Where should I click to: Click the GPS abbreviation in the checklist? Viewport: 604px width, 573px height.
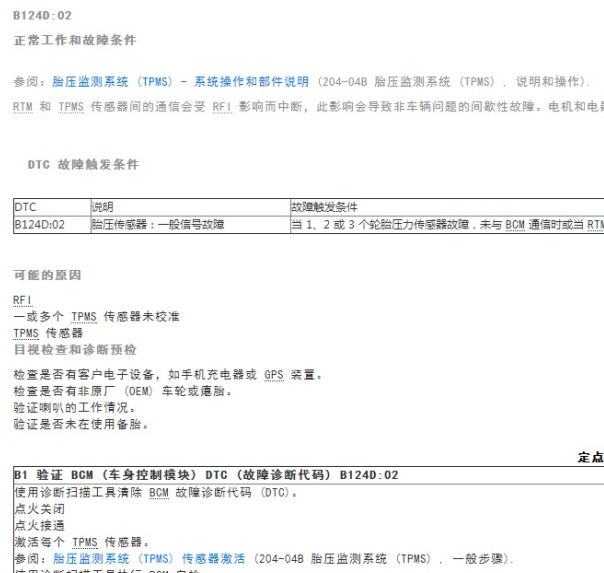click(274, 375)
